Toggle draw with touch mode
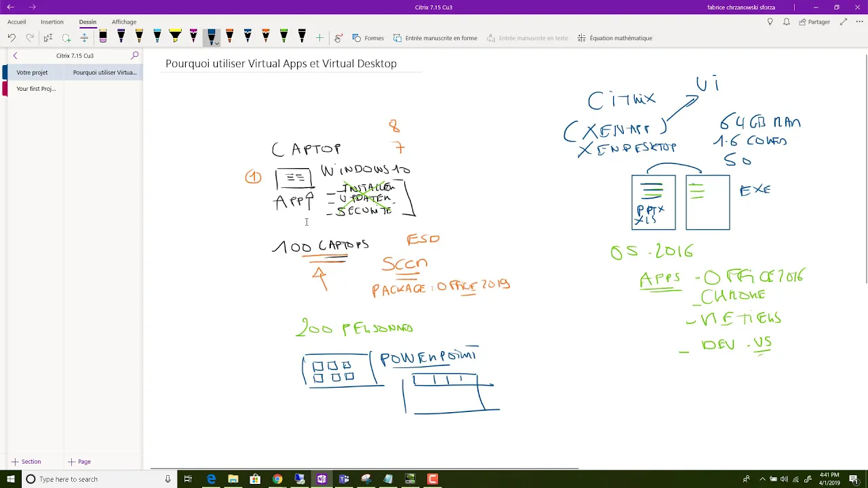This screenshot has height=488, width=868. coord(338,38)
